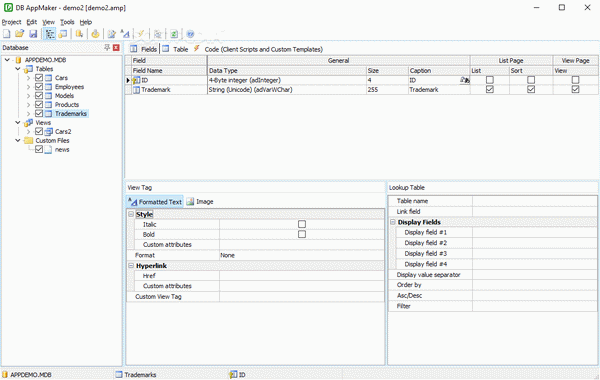Screen dimensions: 600x380
Task: Click the letter A with triangle toolbar icon
Action: coord(125,34)
